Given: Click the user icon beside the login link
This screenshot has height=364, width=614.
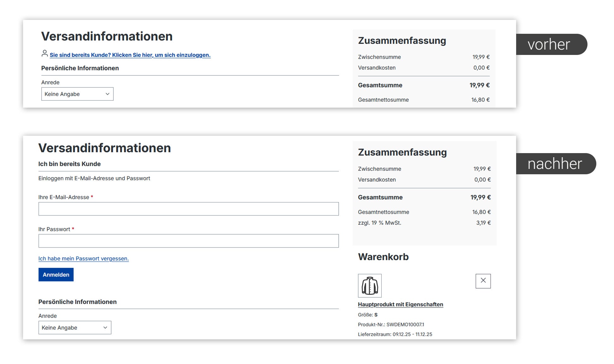Looking at the screenshot, I should click(45, 54).
